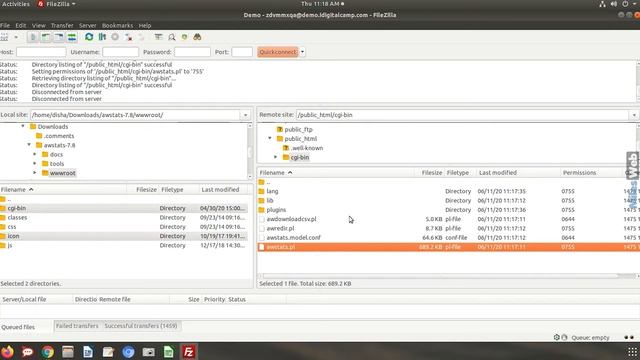Viewport: 640px width, 360px height.
Task: Click the remote file list horizontal scrollbar
Action: [441, 276]
